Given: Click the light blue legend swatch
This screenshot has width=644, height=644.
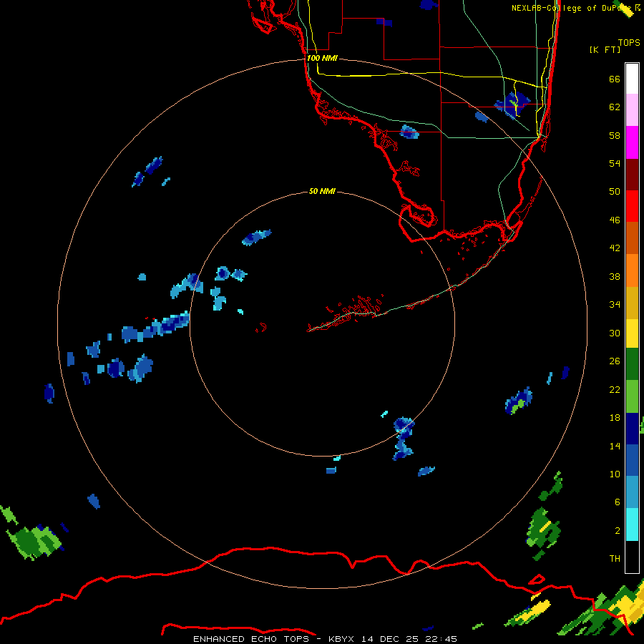Looking at the screenshot, I should click(x=632, y=492).
